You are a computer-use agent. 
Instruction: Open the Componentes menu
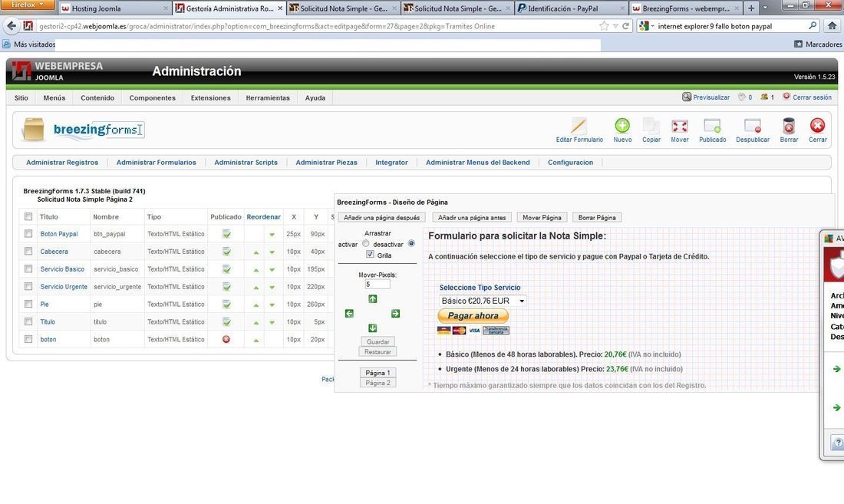[x=153, y=98]
